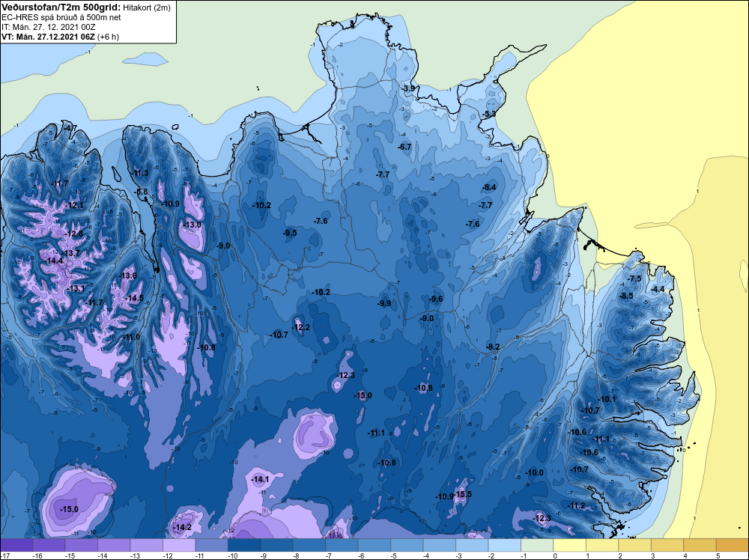
Task: Select legend swatch between -11 and -10
Action: tap(212, 545)
